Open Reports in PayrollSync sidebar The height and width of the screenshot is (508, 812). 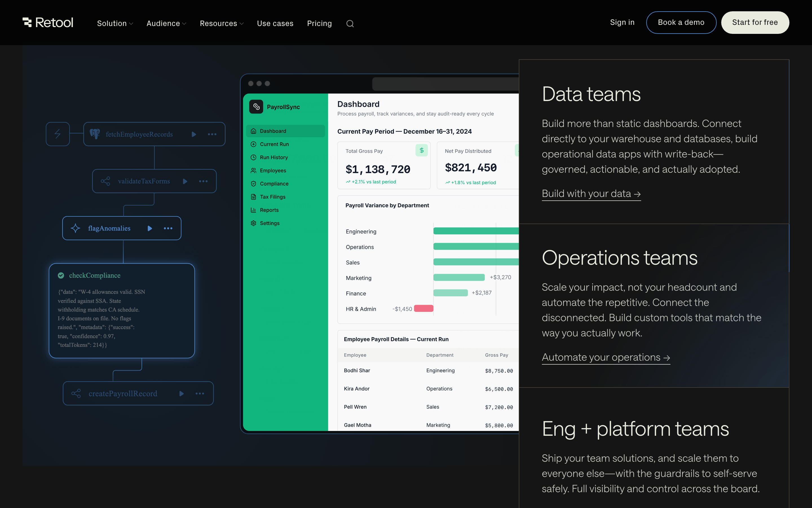point(286,210)
